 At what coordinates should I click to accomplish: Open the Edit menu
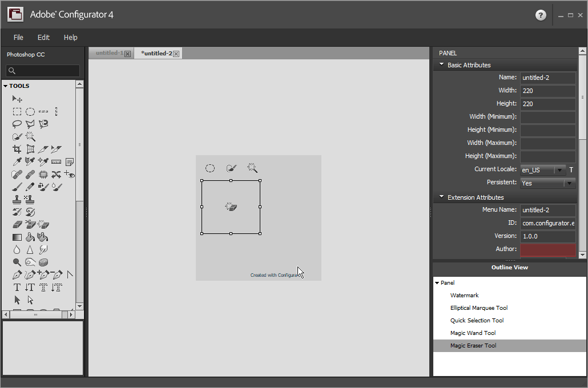pos(43,38)
